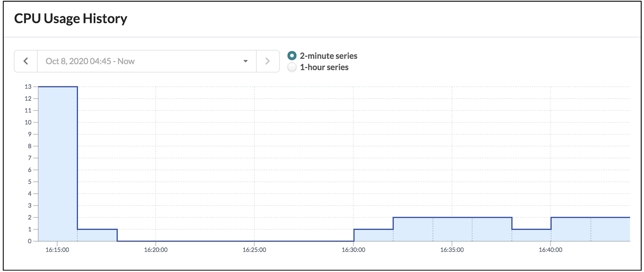Go to next time range arrow

pyautogui.click(x=268, y=61)
